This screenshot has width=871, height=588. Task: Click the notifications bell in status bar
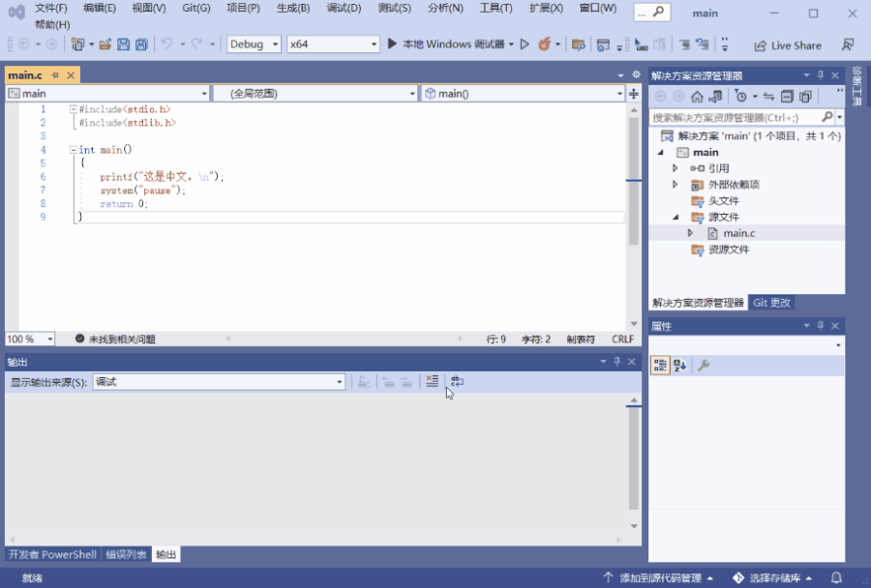click(x=836, y=578)
